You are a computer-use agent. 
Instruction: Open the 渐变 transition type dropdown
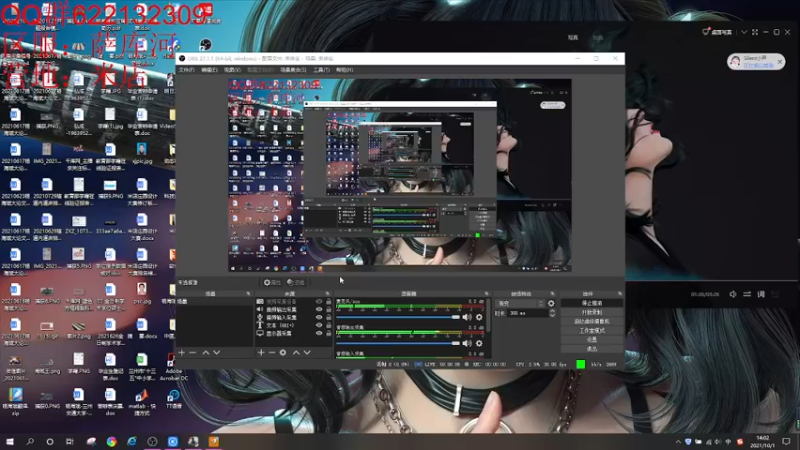coord(520,304)
